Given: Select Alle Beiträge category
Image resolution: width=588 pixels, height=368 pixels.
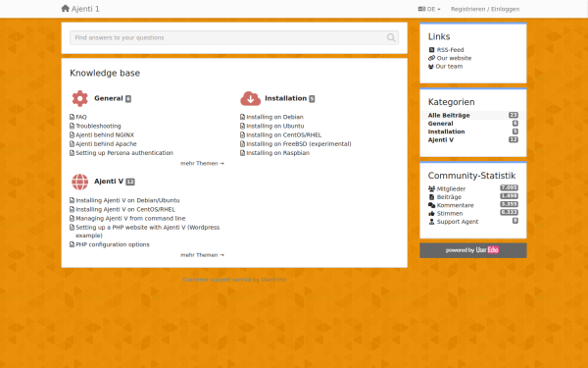Looking at the screenshot, I should [x=449, y=115].
